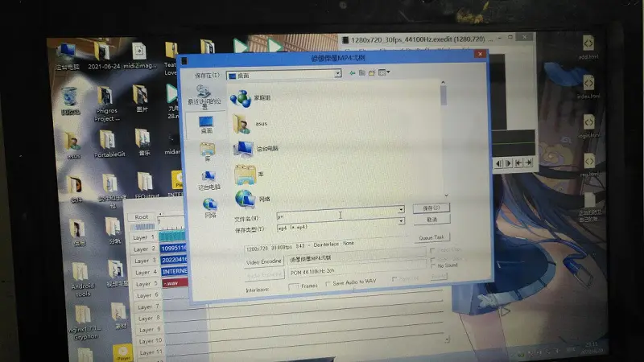Create a new folder icon

[x=372, y=72]
